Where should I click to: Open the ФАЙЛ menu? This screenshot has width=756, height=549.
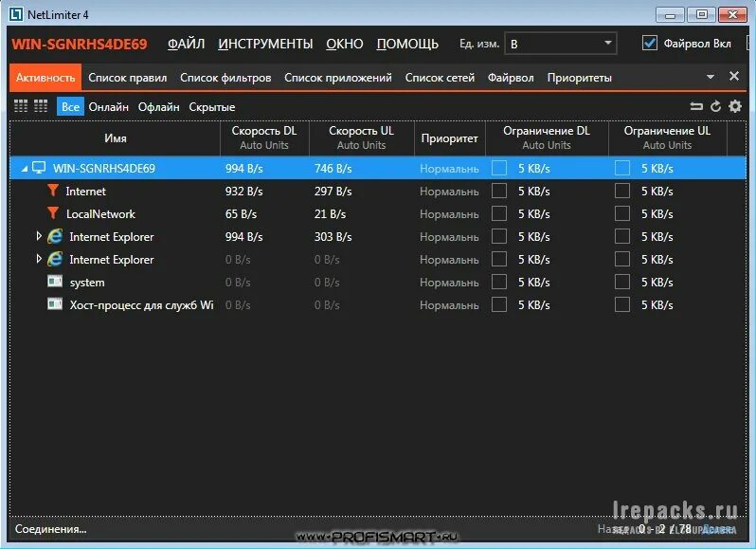click(186, 44)
